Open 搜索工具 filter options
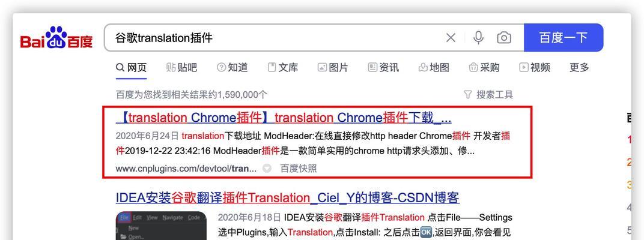The width and height of the screenshot is (644, 240). (488, 95)
